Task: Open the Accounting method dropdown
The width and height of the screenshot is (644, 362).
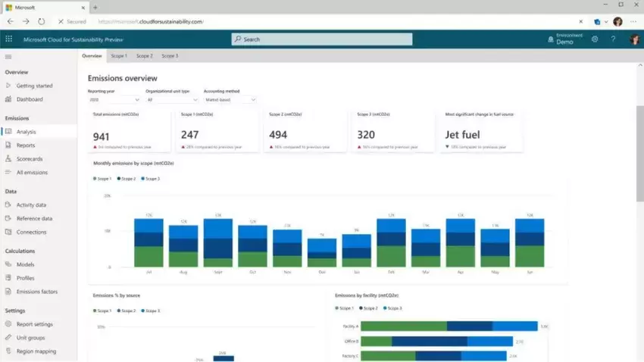Action: 230,100
